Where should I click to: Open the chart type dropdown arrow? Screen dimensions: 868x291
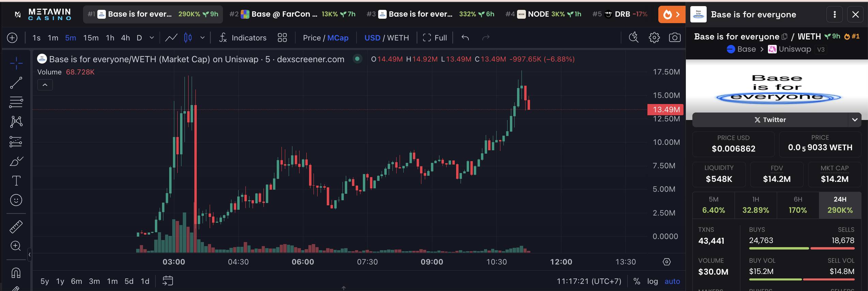click(x=203, y=38)
